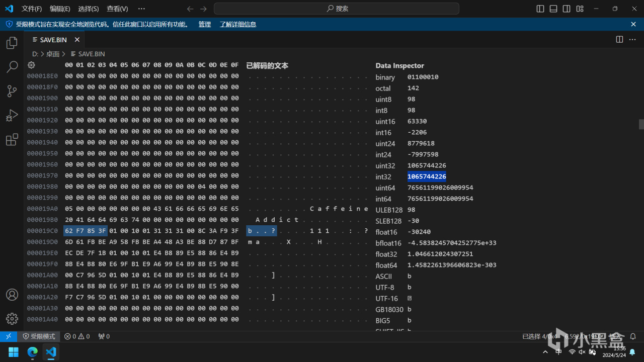The height and width of the screenshot is (362, 644).
Task: Click the 管理 link in the banner
Action: click(205, 24)
